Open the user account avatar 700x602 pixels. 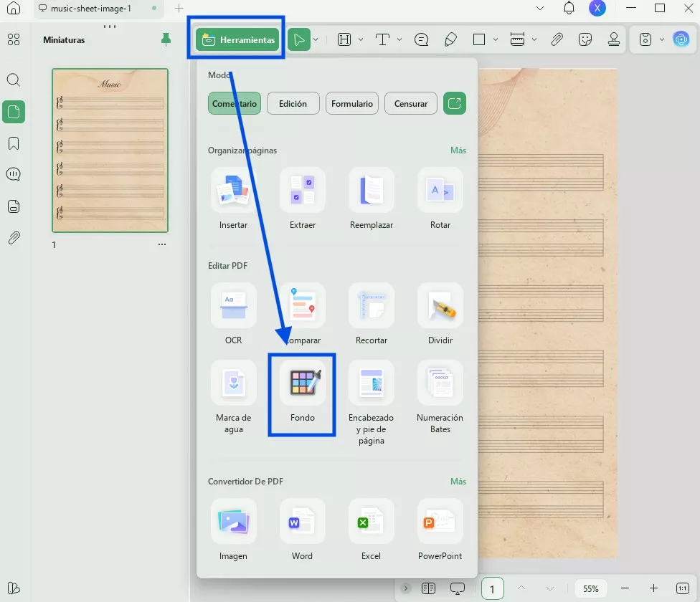pyautogui.click(x=597, y=8)
